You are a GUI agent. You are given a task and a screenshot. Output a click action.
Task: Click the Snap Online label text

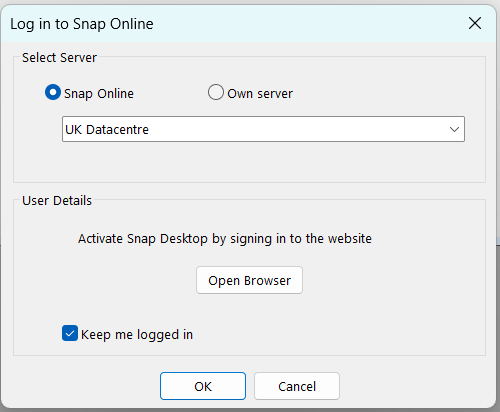pos(99,94)
